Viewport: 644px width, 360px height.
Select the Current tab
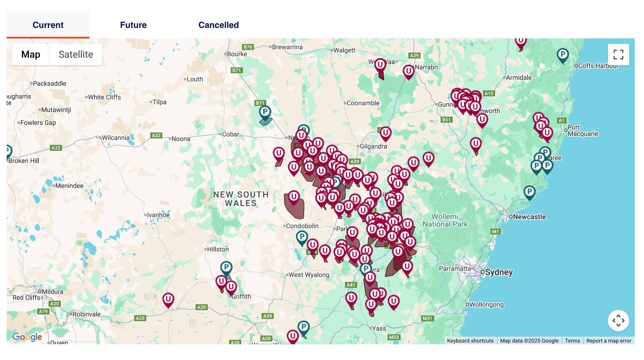click(x=48, y=25)
